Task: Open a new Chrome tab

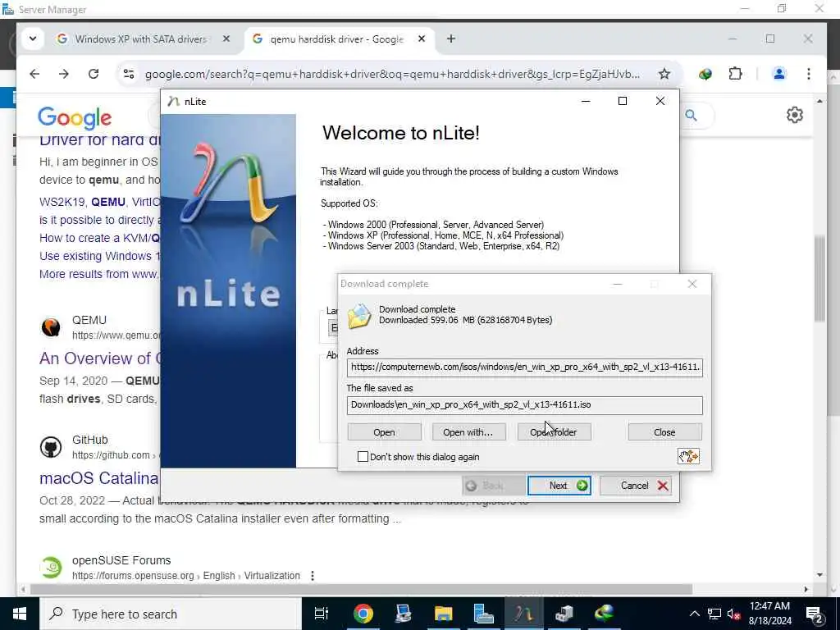Action: (451, 39)
